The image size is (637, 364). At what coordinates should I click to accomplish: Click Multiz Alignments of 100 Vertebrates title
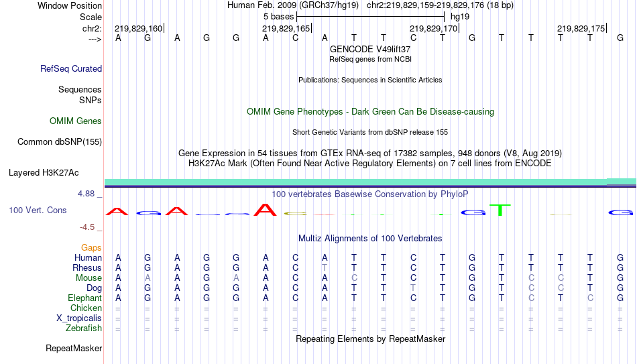(370, 239)
